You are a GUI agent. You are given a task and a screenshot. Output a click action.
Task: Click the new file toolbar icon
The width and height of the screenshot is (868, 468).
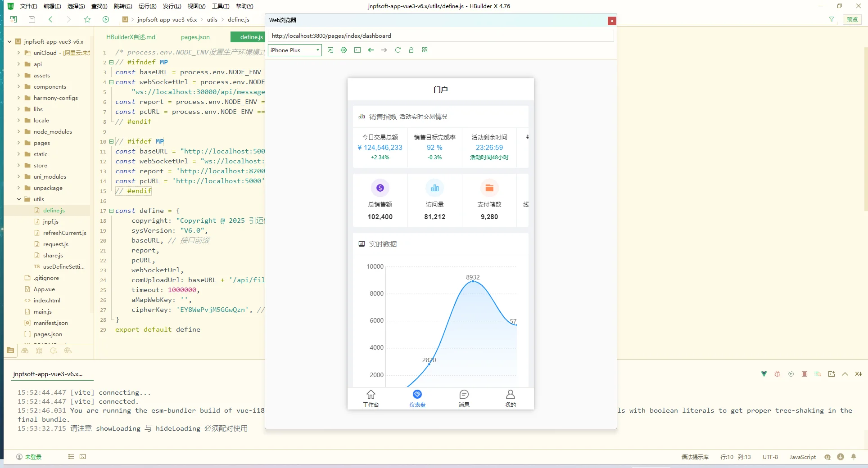(x=14, y=19)
